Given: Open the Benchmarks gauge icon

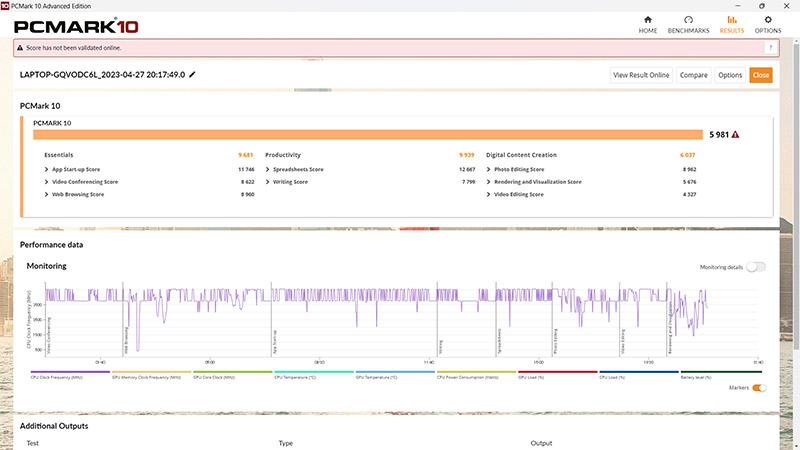Looking at the screenshot, I should (688, 20).
